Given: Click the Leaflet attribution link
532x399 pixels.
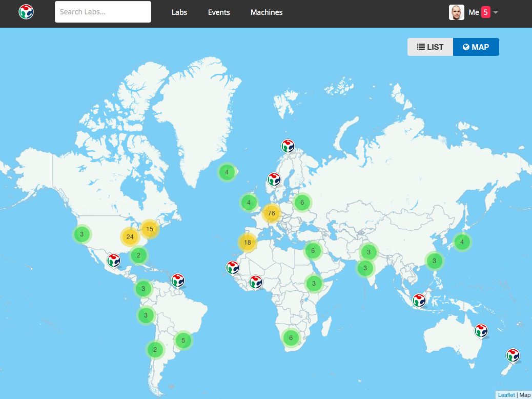Looking at the screenshot, I should point(506,395).
